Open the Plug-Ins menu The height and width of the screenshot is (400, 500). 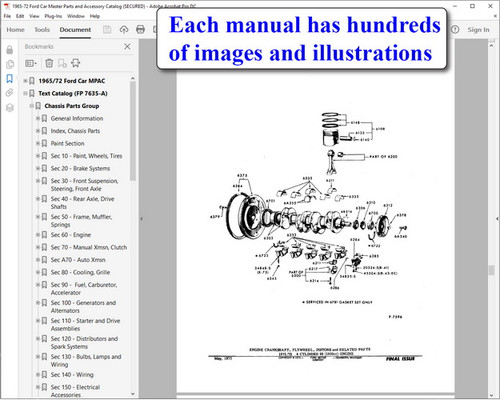click(x=53, y=16)
